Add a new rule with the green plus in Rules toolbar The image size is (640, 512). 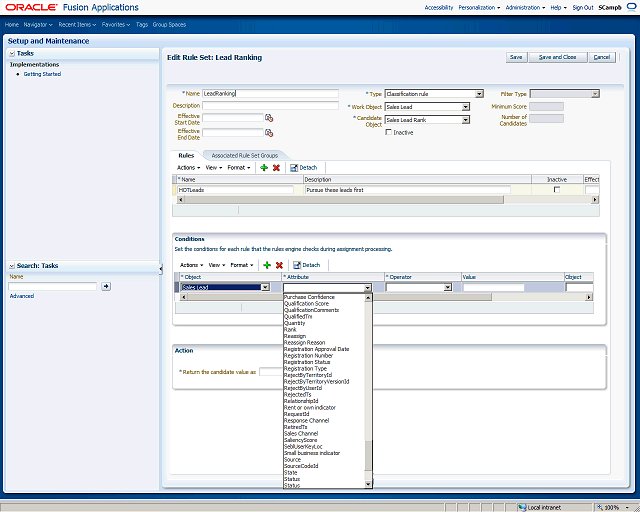tap(264, 168)
